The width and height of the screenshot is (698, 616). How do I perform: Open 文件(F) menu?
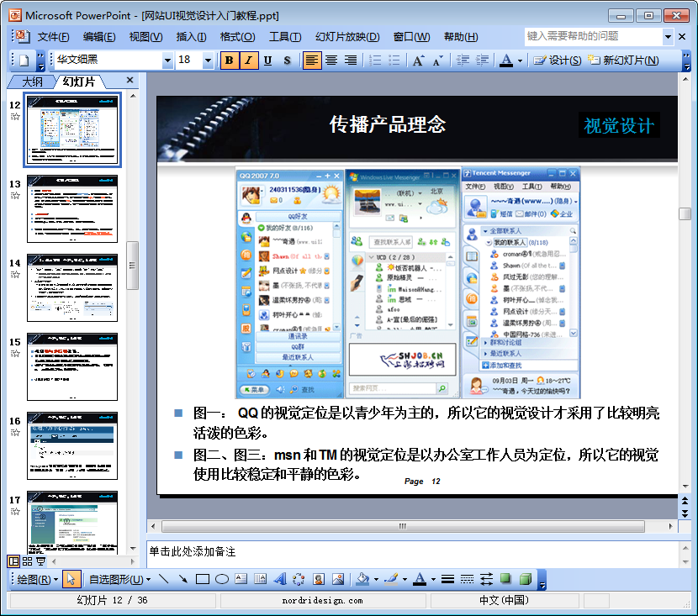53,37
